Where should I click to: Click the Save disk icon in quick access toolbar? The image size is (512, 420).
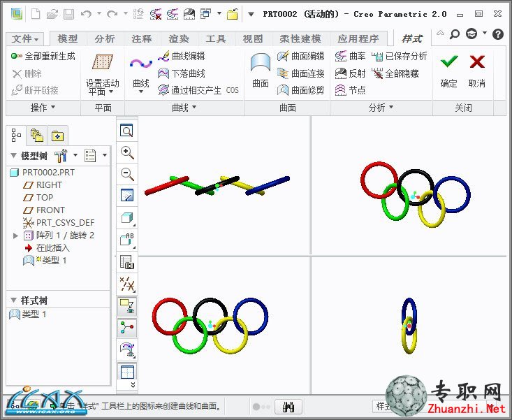(68, 14)
